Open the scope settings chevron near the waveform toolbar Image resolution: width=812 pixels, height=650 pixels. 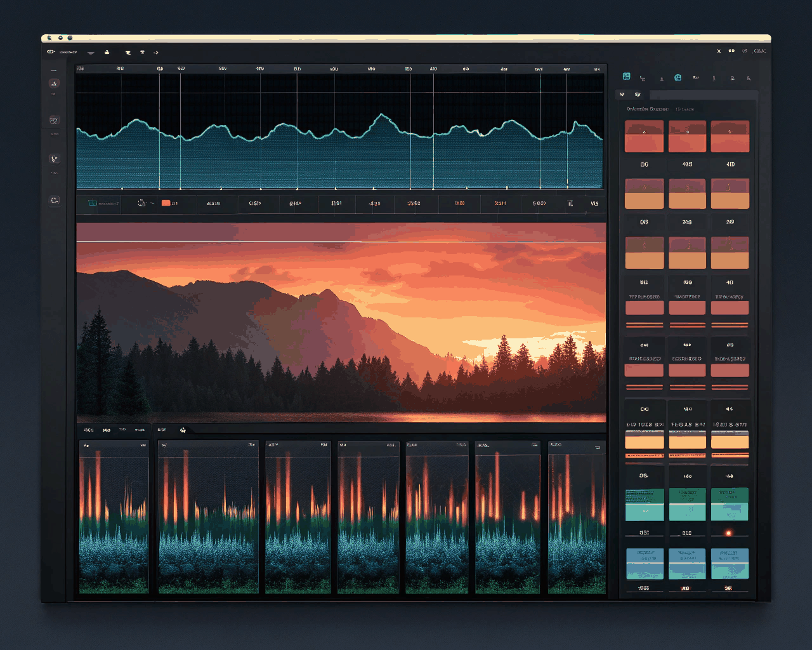(152, 202)
